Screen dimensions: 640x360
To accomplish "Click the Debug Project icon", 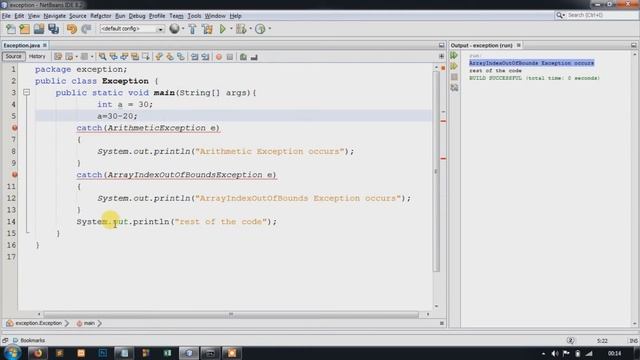I will [241, 29].
